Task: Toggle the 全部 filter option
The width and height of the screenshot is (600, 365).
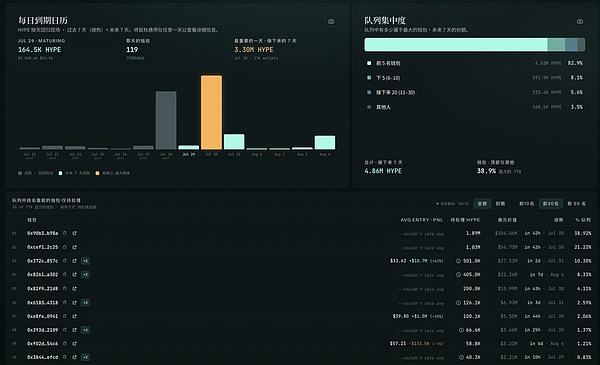Action: coord(482,204)
